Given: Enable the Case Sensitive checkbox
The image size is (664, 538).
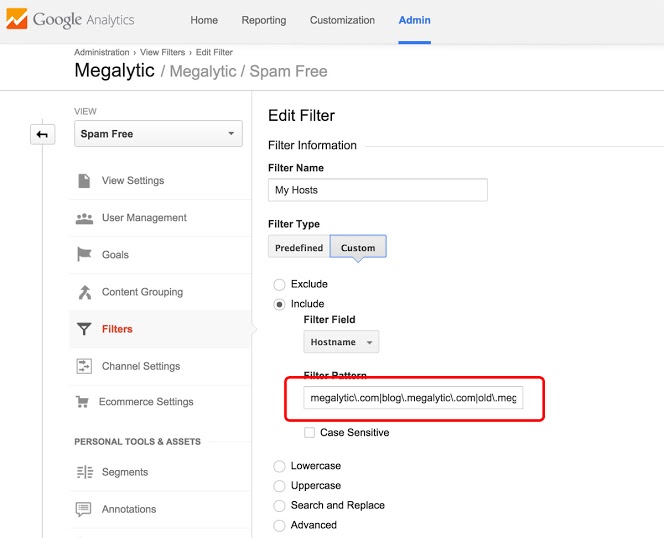Looking at the screenshot, I should tap(310, 433).
